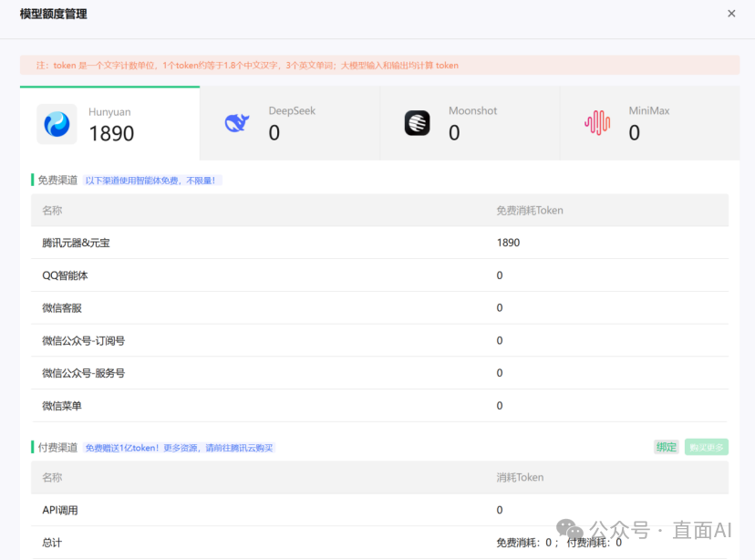Click the 以下渠道使用智能体免费 notice tag
Viewport: 755px width, 560px height.
152,181
